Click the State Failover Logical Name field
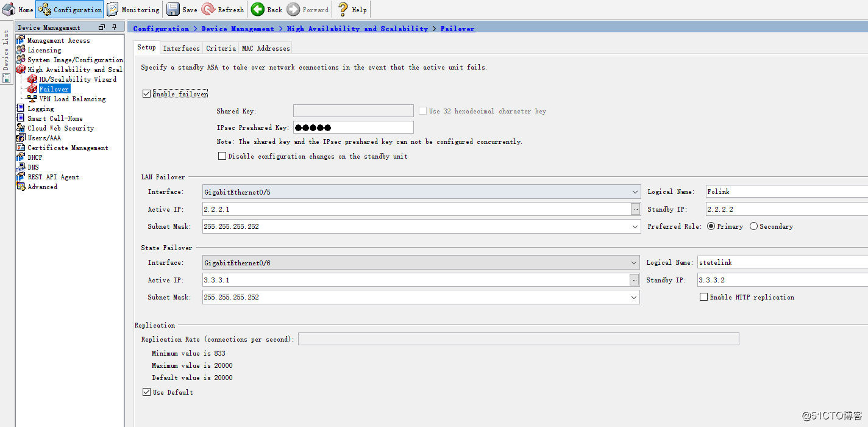 click(782, 262)
